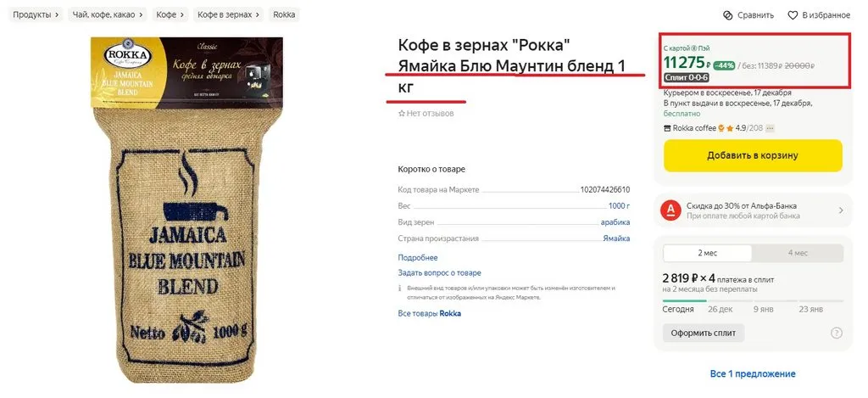Click the question mark icon near Оформить сплит
Viewport: 868px width, 398px height.
tap(837, 334)
